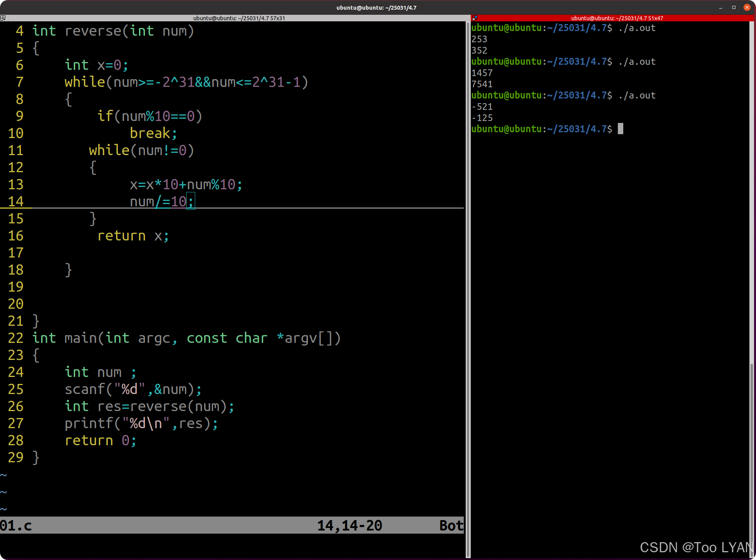Click the shell prompt cursor block
This screenshot has width=756, height=560.
pos(621,129)
